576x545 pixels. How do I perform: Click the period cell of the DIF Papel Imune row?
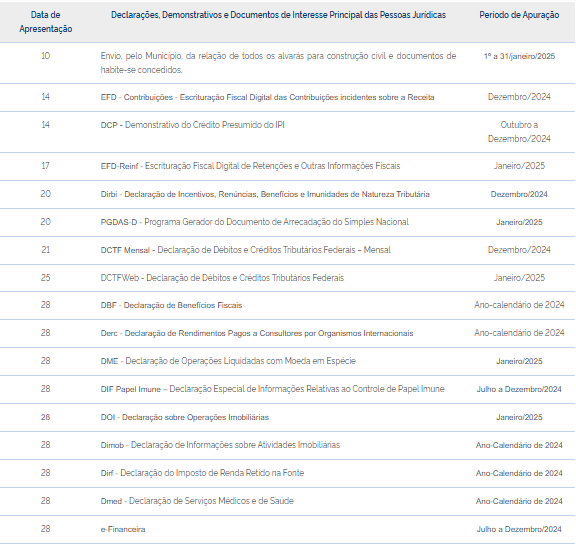coord(519,389)
